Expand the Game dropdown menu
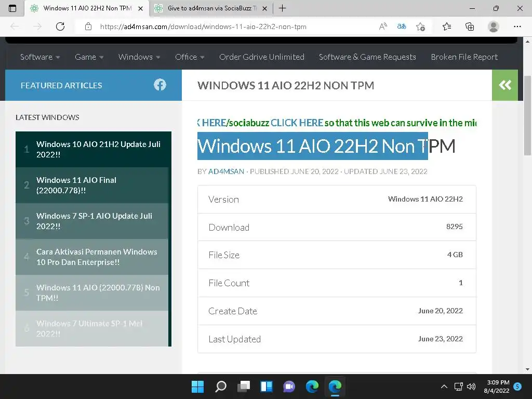This screenshot has width=532, height=399. click(89, 57)
